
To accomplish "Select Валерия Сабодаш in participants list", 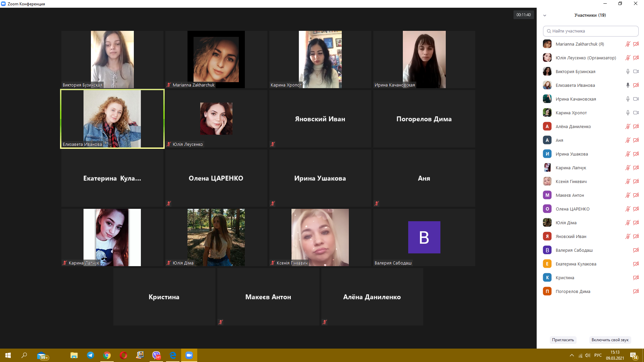I will pyautogui.click(x=574, y=250).
